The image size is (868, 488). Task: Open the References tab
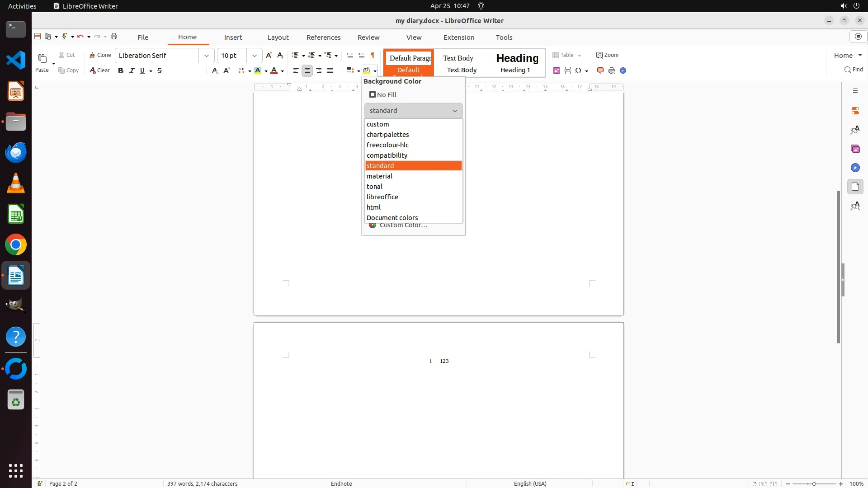point(323,38)
